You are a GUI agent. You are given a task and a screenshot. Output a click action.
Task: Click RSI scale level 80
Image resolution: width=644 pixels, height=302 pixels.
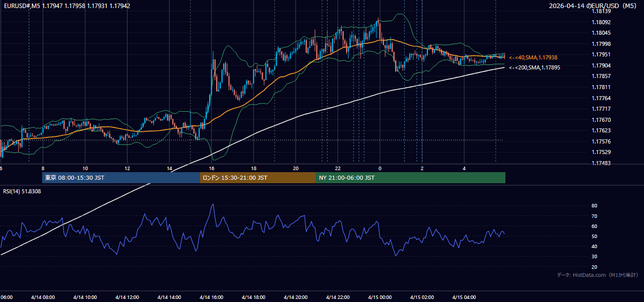pyautogui.click(x=595, y=206)
